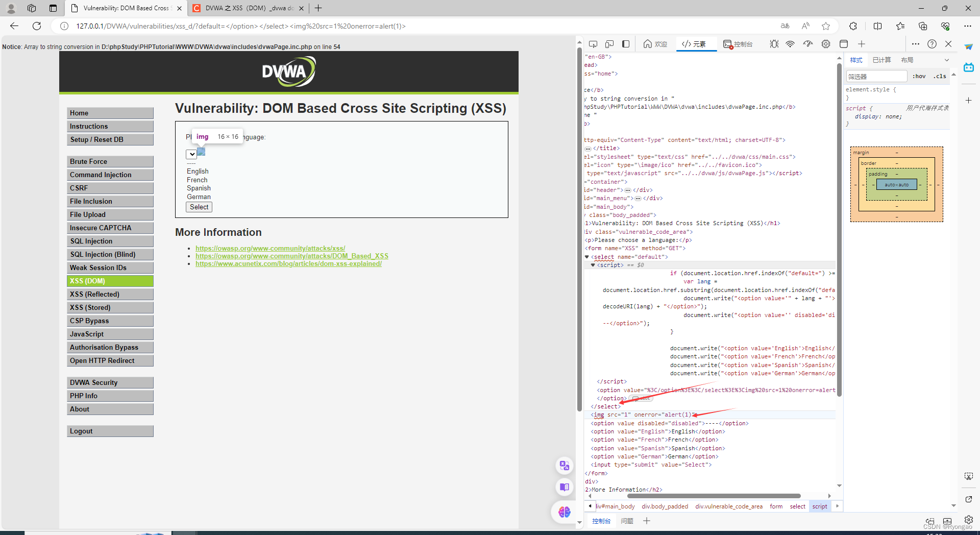Switch to DevTools 欢迎 Welcome tab
The image size is (980, 535).
655,44
